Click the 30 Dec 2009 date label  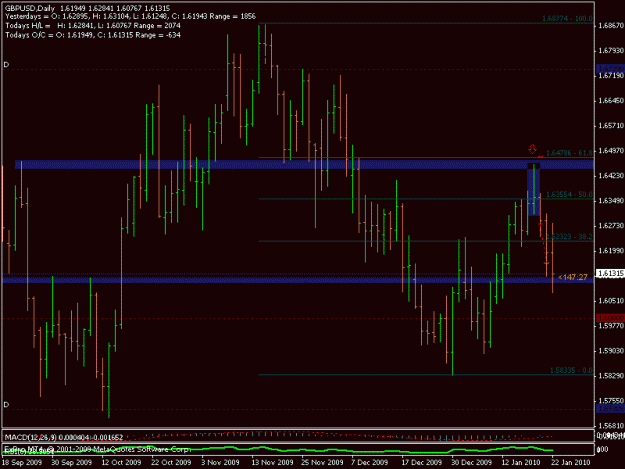[x=472, y=463]
